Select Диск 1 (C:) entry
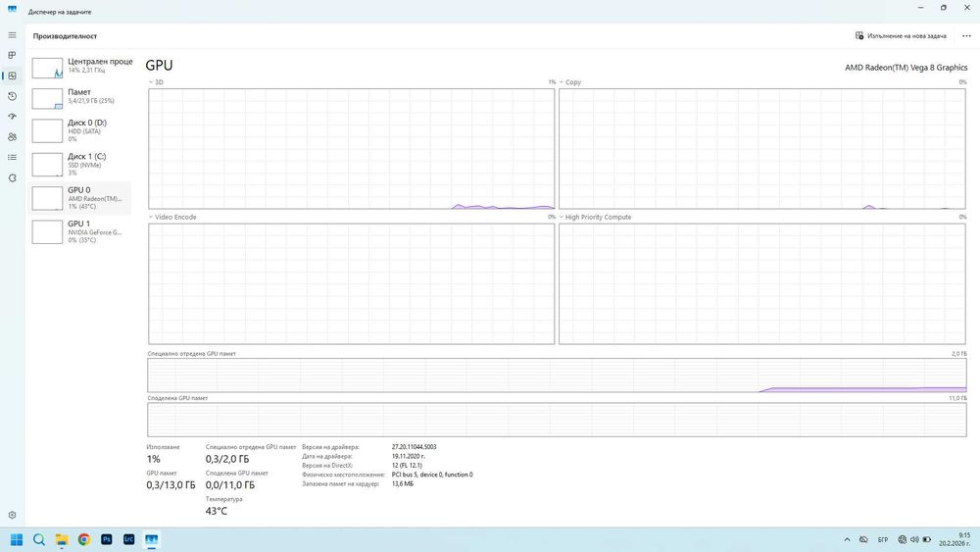 [80, 165]
